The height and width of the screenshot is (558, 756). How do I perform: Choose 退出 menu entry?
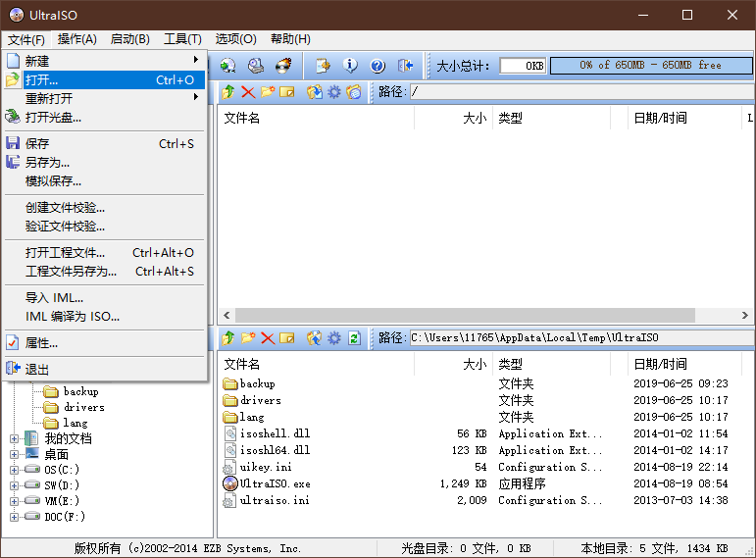(x=105, y=370)
